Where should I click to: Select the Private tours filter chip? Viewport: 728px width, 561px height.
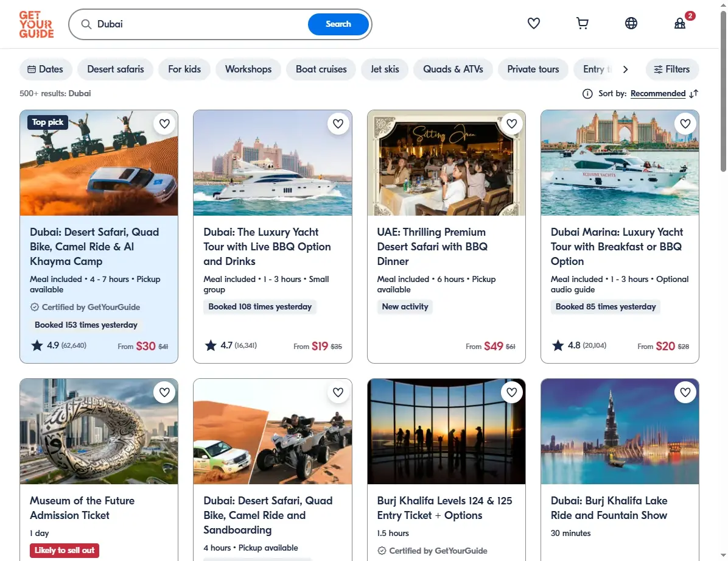(533, 69)
